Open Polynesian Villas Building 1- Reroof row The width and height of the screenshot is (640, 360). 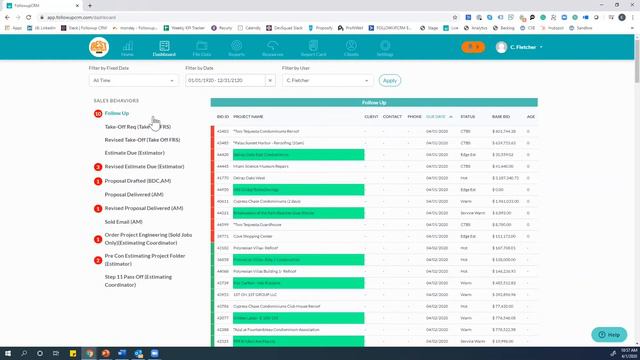tap(374, 271)
